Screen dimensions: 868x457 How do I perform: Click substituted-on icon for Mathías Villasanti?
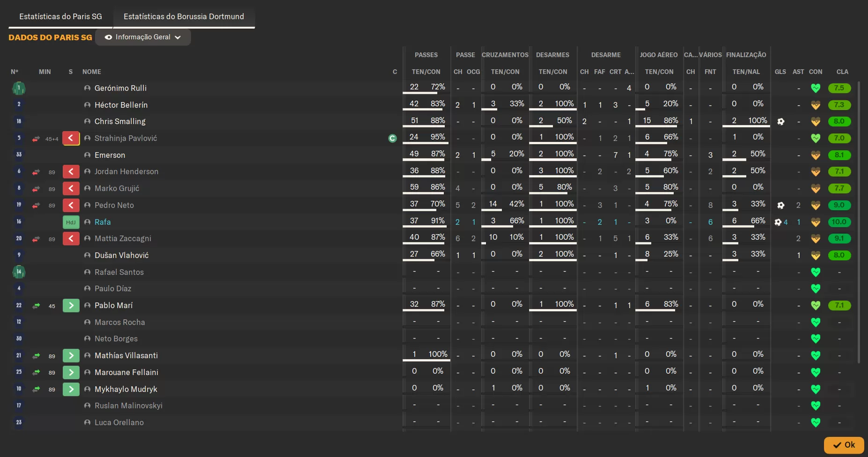pos(71,355)
